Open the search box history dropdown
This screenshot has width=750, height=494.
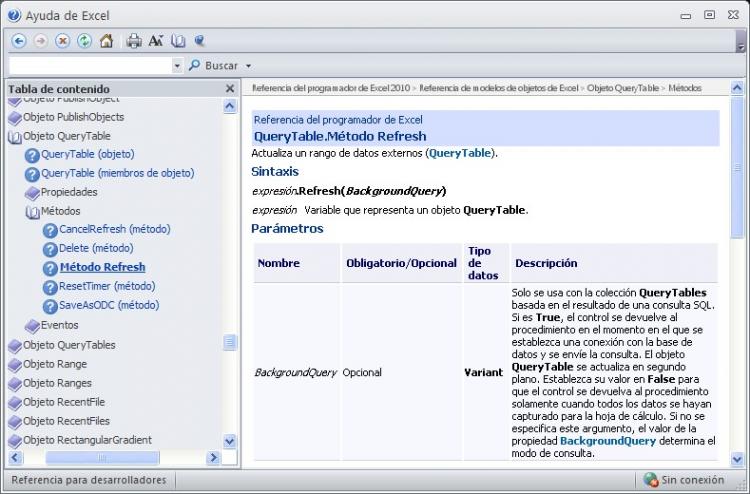click(x=177, y=66)
